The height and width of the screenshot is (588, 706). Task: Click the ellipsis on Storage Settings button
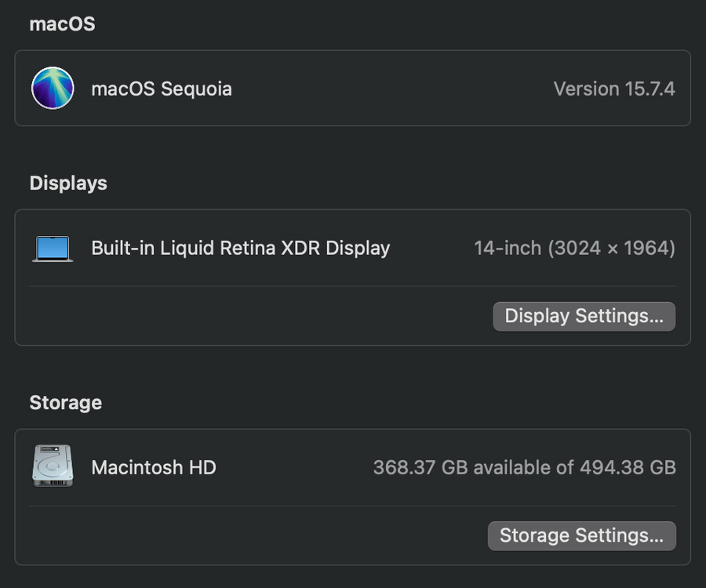point(657,537)
